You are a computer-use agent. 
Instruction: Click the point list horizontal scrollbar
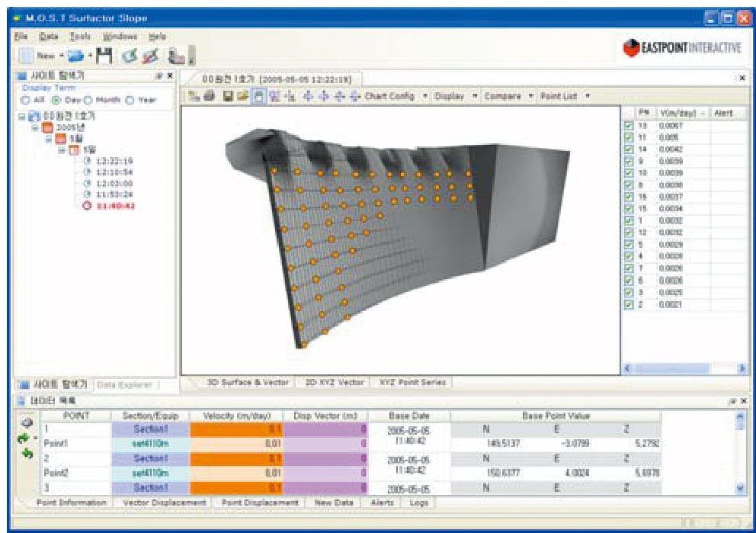(x=683, y=368)
